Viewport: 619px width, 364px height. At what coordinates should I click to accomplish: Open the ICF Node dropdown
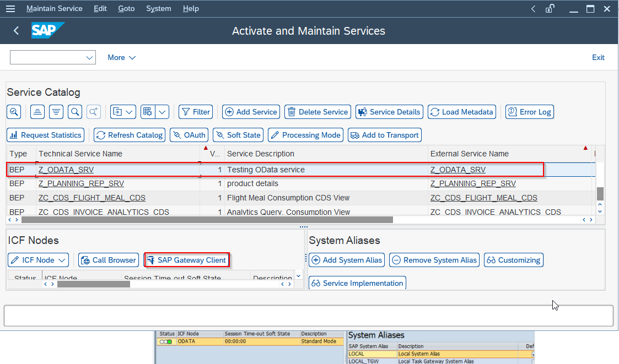(x=38, y=260)
